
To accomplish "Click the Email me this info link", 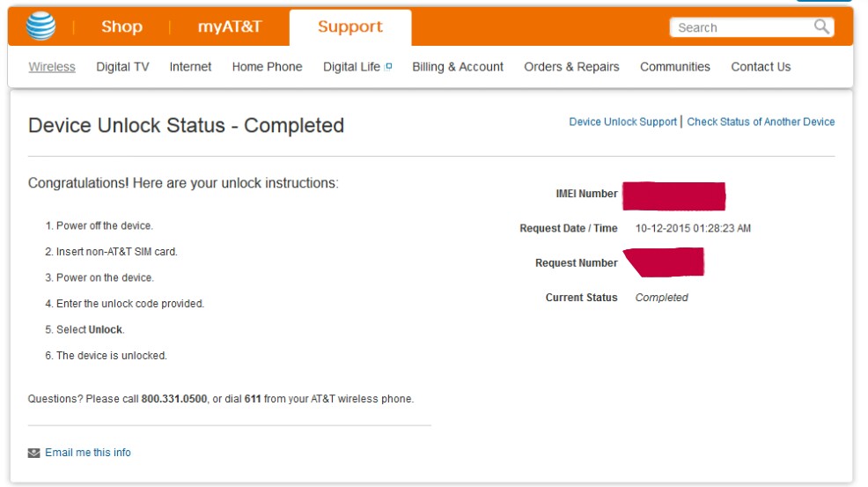I will point(88,453).
